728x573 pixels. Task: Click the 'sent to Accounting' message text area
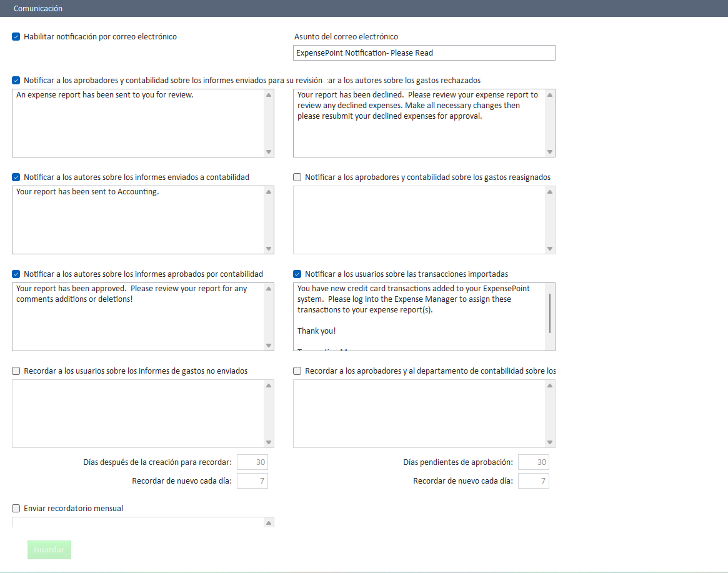pos(137,220)
